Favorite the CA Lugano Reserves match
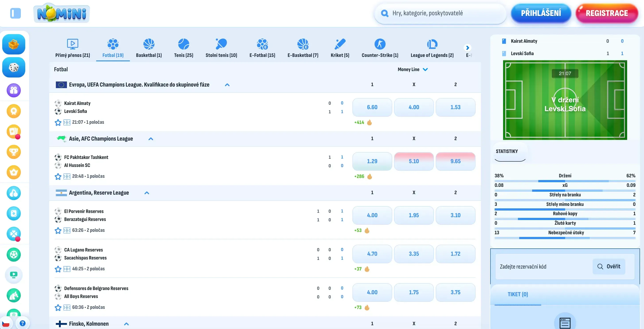 click(x=58, y=269)
